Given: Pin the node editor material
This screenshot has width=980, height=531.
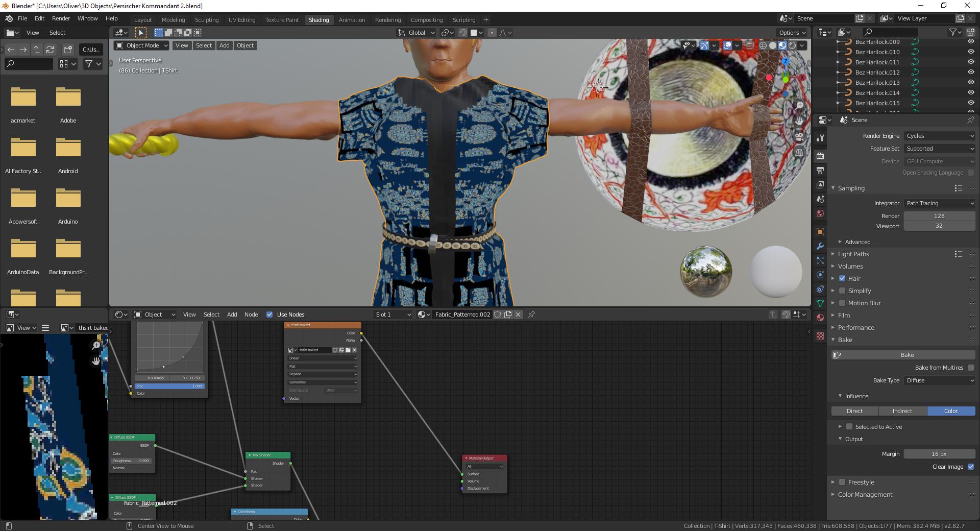Looking at the screenshot, I should coord(531,315).
